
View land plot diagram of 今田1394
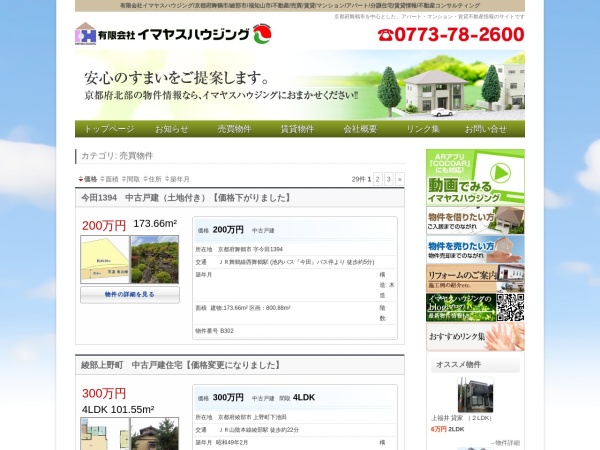coord(105,259)
